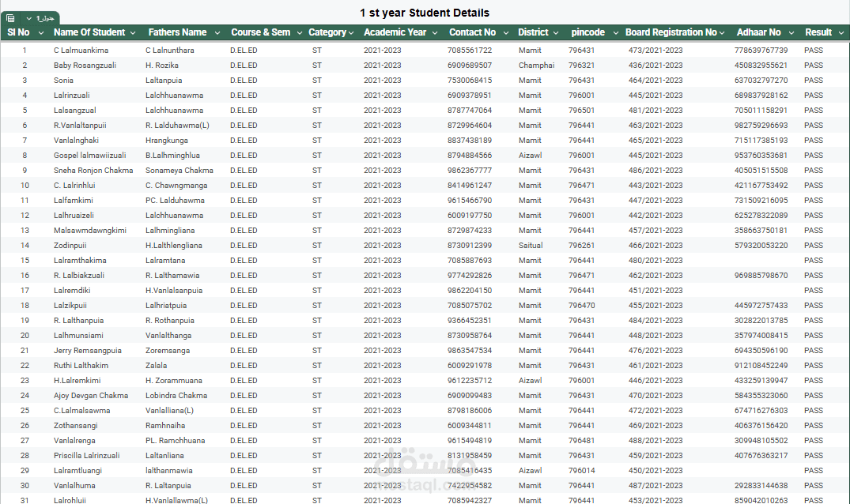Select the student name cell 'Sonia'

(63, 80)
